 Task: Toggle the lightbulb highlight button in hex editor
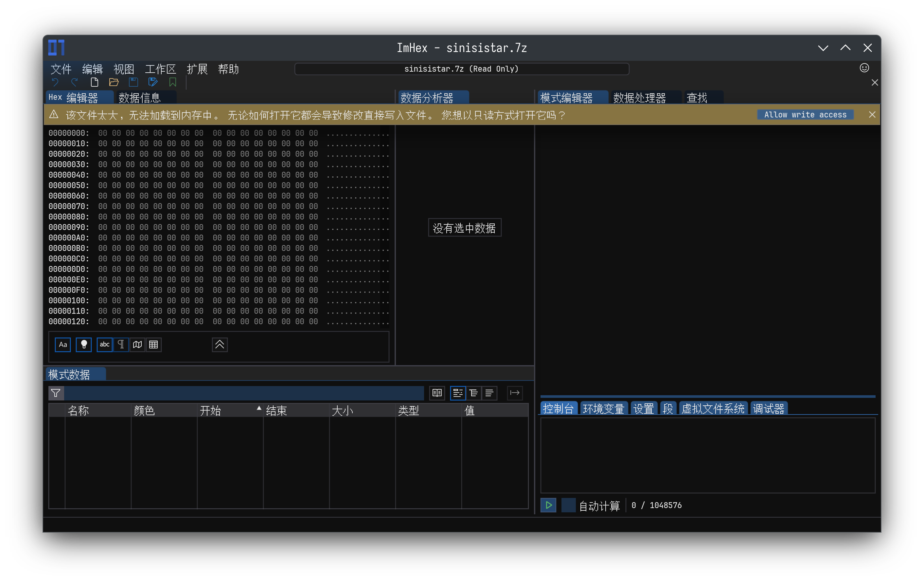(x=84, y=344)
